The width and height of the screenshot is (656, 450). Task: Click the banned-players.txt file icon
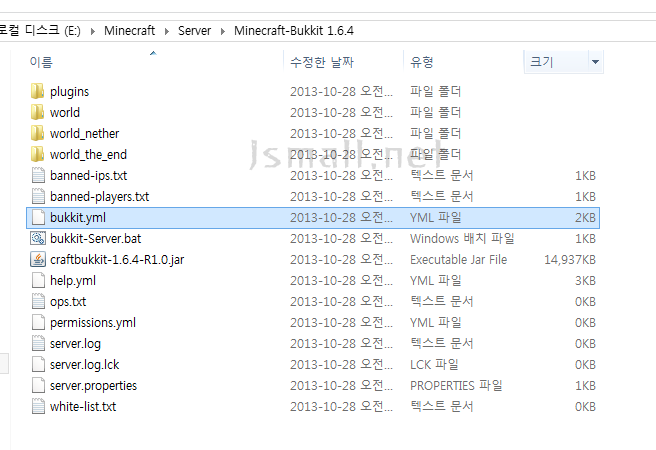(38, 196)
